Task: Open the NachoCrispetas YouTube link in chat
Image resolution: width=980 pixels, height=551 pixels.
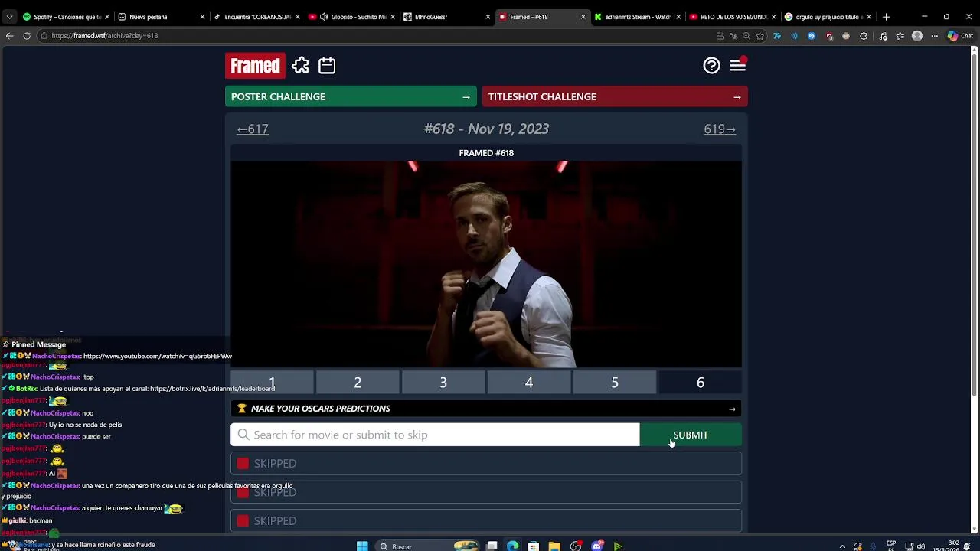Action: tap(158, 356)
